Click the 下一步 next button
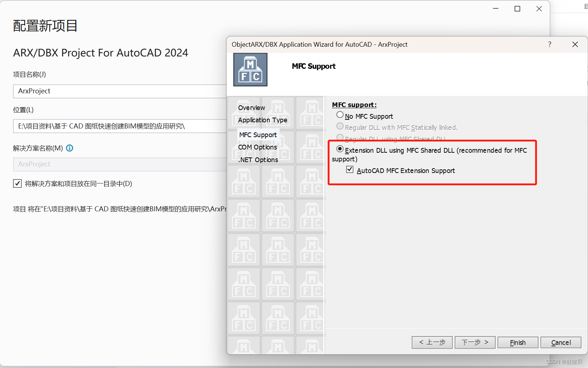Image resolution: width=588 pixels, height=368 pixels. point(475,342)
